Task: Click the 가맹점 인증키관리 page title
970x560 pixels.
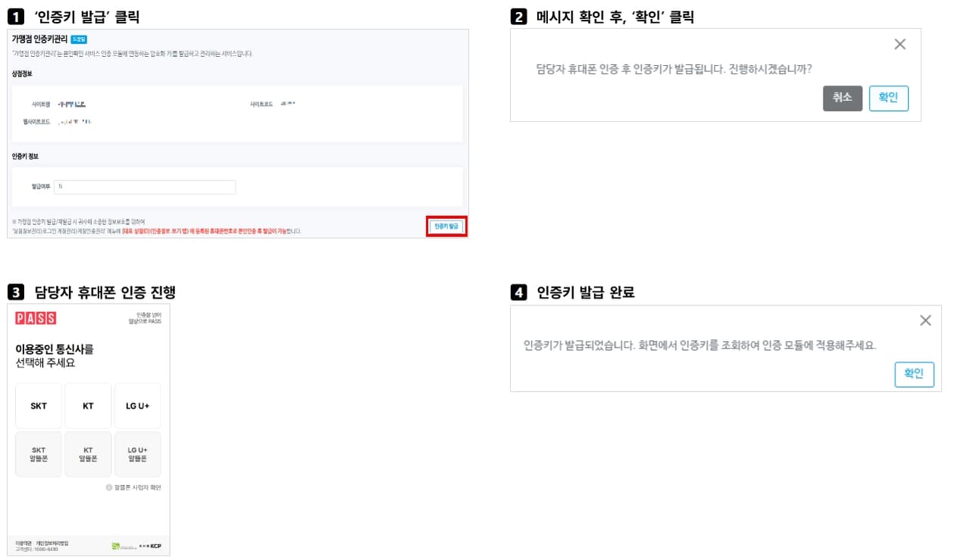Action: click(x=39, y=39)
